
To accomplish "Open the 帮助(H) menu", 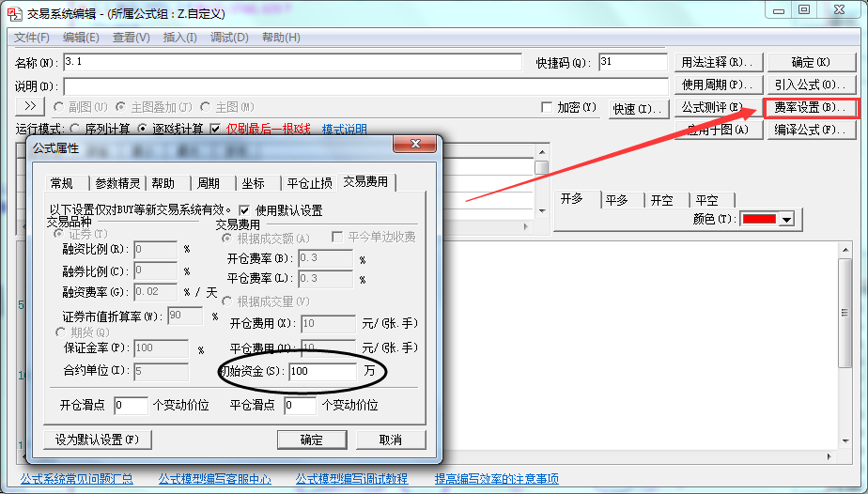I will click(281, 37).
